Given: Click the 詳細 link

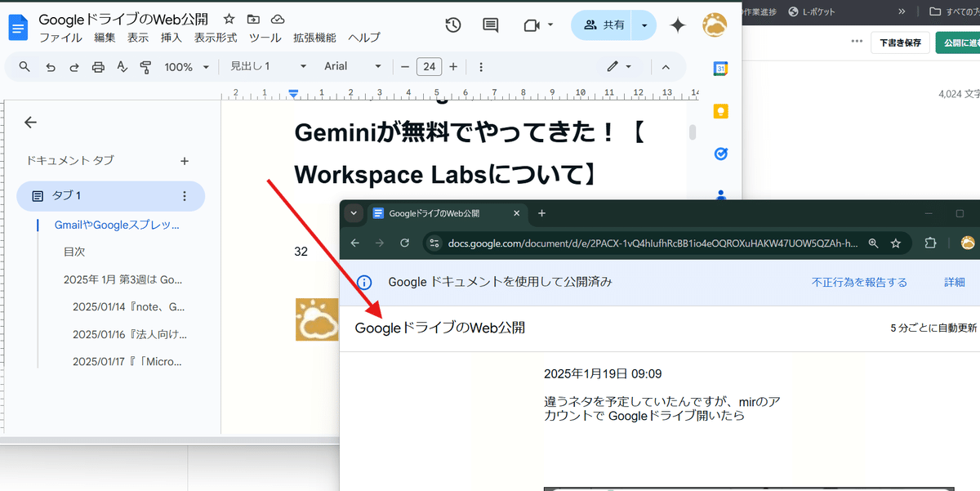Looking at the screenshot, I should click(x=955, y=282).
